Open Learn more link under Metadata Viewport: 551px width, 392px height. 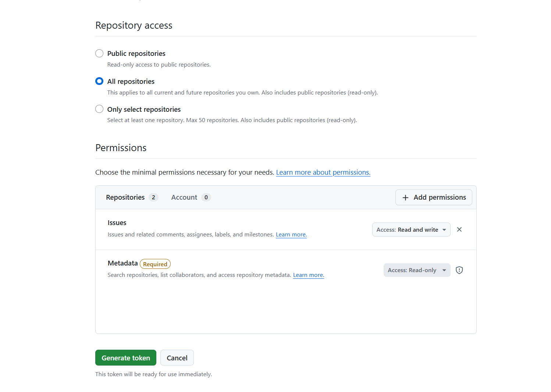tap(309, 275)
